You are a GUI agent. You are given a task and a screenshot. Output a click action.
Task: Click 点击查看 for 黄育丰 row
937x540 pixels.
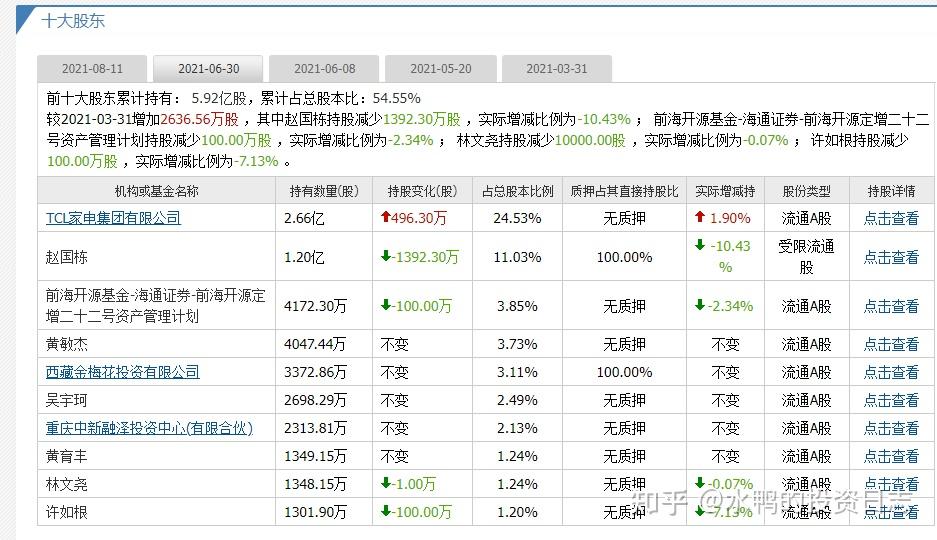tap(891, 456)
